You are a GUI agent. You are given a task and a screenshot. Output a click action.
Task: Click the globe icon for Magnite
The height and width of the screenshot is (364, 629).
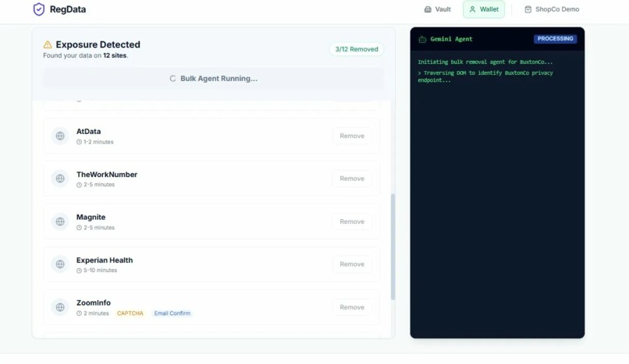tap(60, 221)
